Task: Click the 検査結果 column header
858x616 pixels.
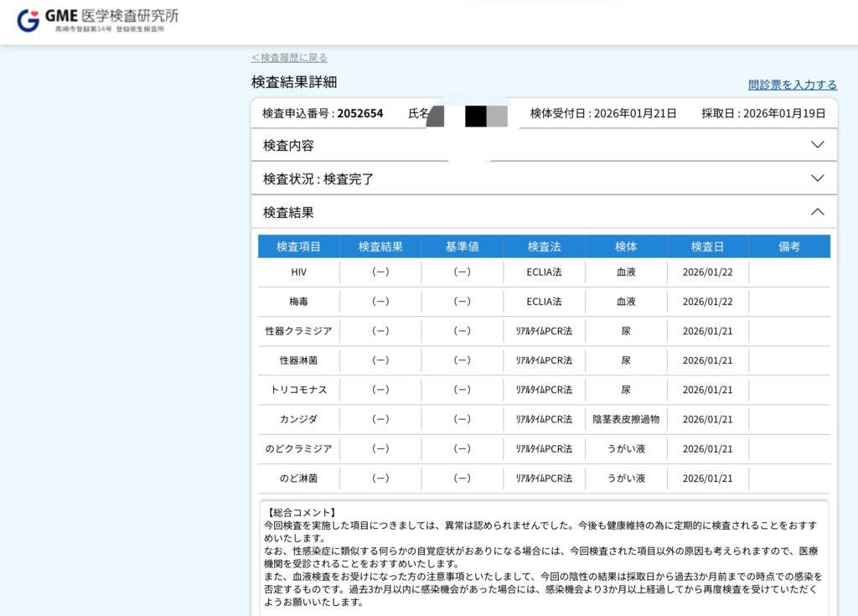Action: 380,246
